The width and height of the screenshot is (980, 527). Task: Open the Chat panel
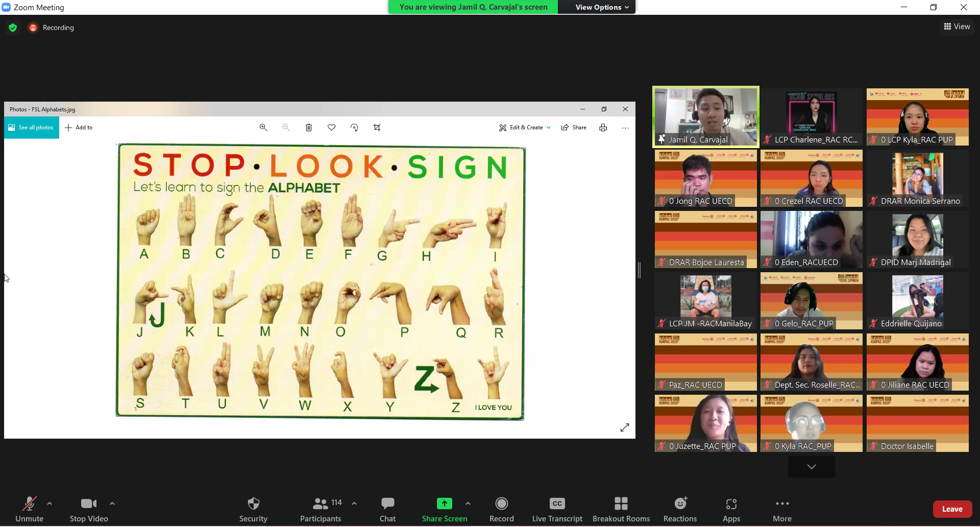click(x=387, y=509)
